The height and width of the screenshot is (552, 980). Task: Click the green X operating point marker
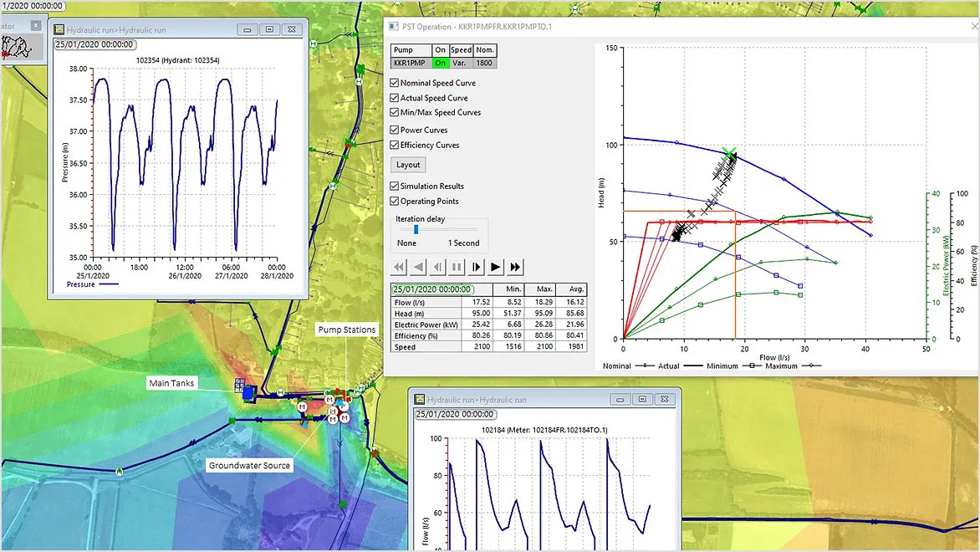coord(729,152)
